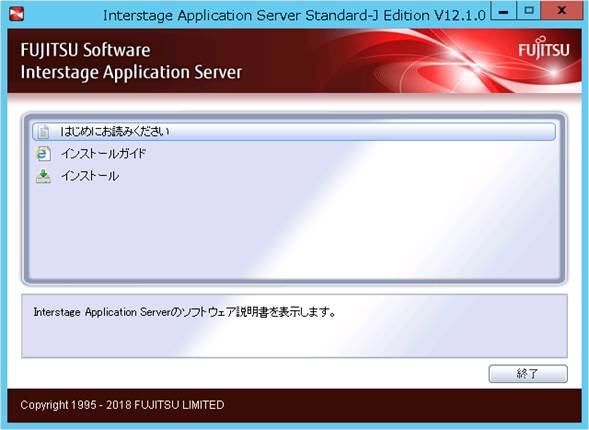Click blank space right of highlighted はじめにお読みください row
The image size is (589, 430).
[x=361, y=131]
